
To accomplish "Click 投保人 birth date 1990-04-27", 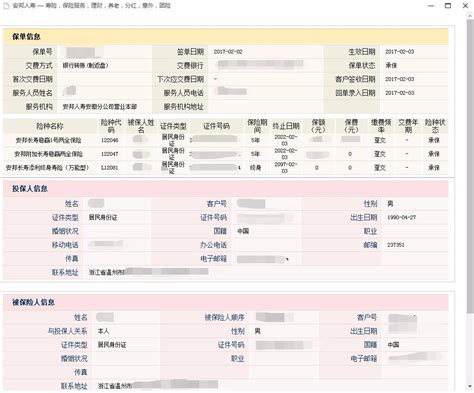I will pyautogui.click(x=402, y=217).
